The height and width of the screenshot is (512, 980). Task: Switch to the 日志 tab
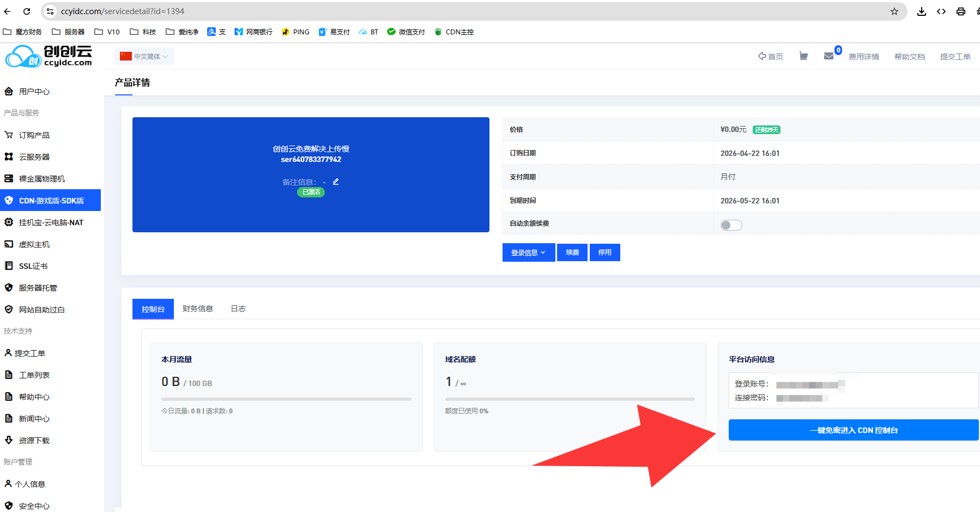click(238, 309)
